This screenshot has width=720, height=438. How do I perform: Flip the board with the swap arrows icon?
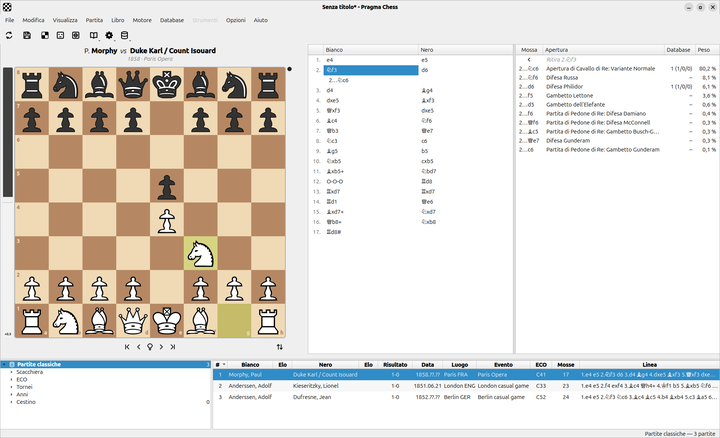pos(280,347)
